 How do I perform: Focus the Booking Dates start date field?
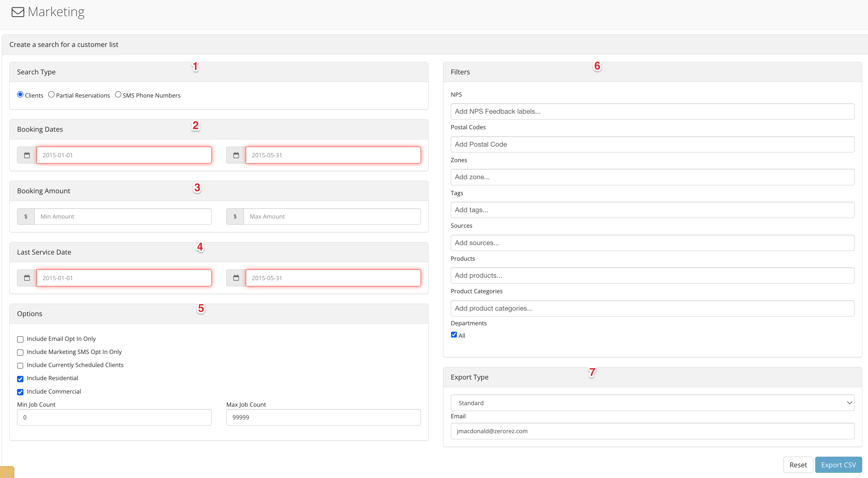pos(124,155)
